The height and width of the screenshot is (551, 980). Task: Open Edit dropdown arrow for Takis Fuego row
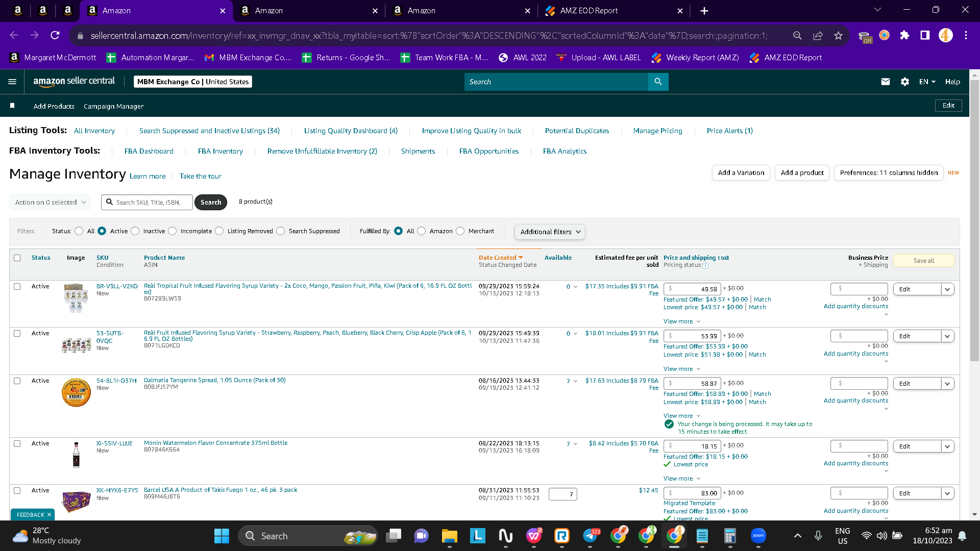click(947, 493)
